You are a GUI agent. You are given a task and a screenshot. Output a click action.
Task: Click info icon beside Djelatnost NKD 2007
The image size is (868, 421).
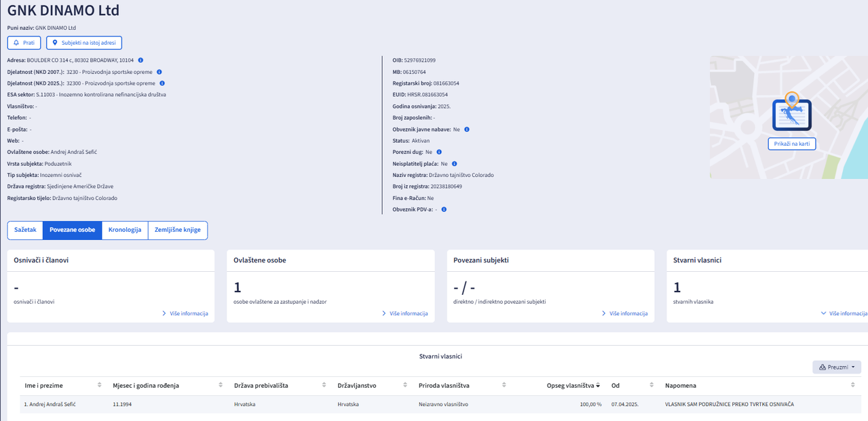pos(159,72)
